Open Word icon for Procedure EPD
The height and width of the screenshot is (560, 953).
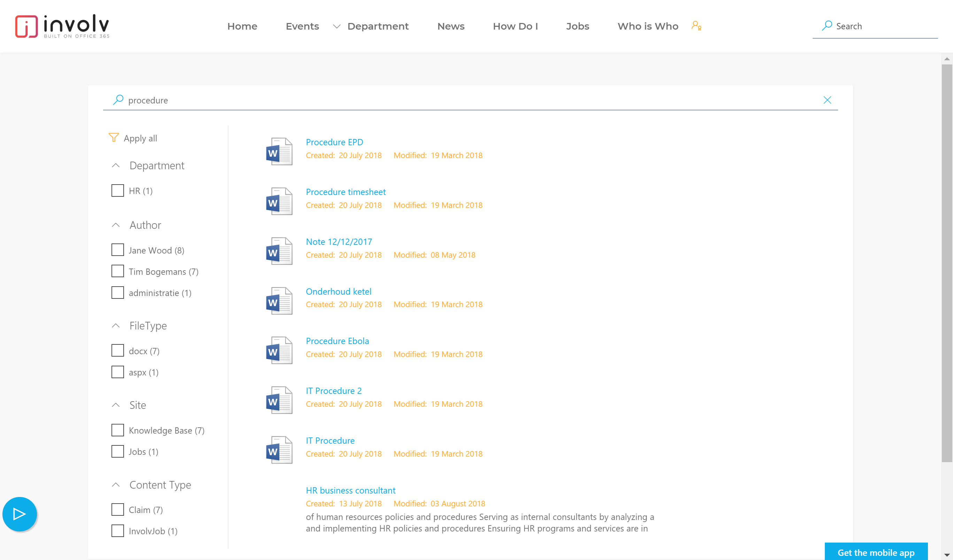(279, 151)
